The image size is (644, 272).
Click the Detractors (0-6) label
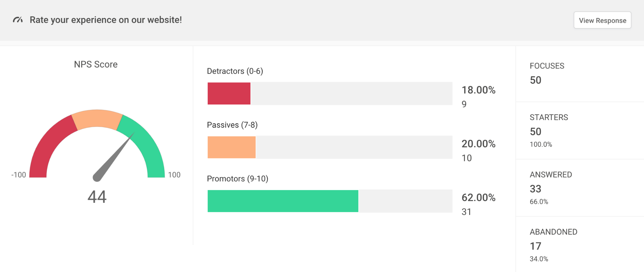coord(235,71)
